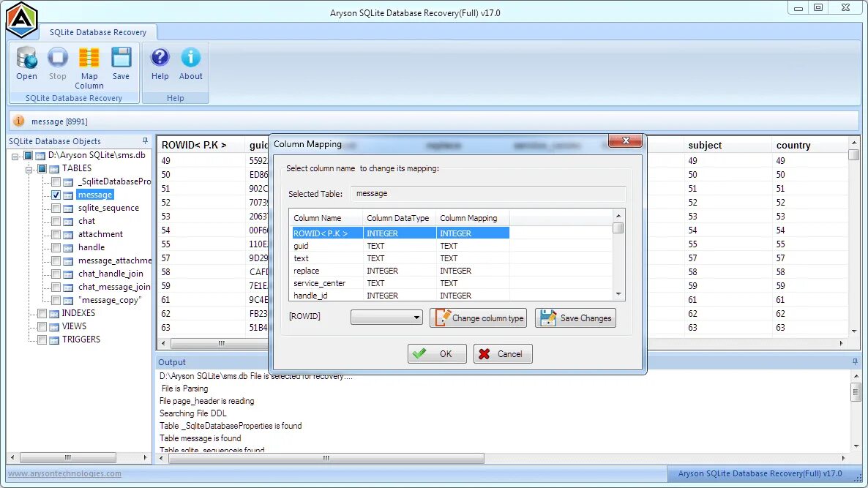The height and width of the screenshot is (488, 868).
Task: Click the Aryson logo icon
Action: 21,20
